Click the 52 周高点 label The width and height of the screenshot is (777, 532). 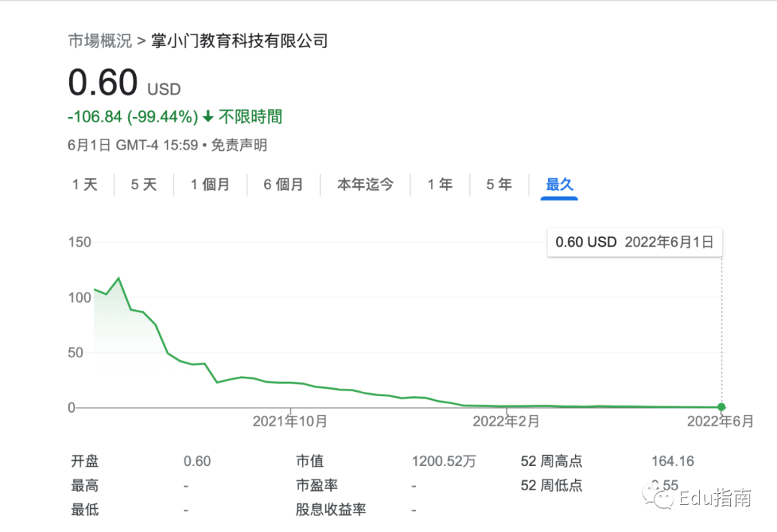[x=552, y=461]
